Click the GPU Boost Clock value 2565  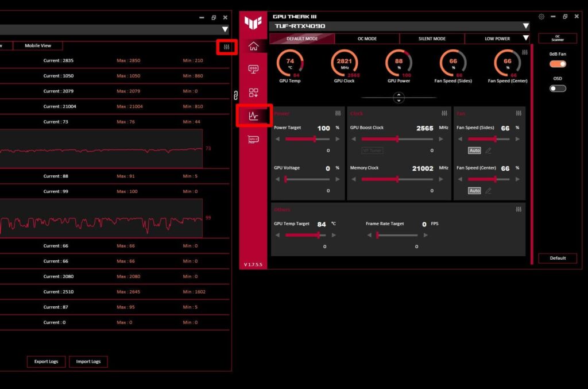click(424, 128)
